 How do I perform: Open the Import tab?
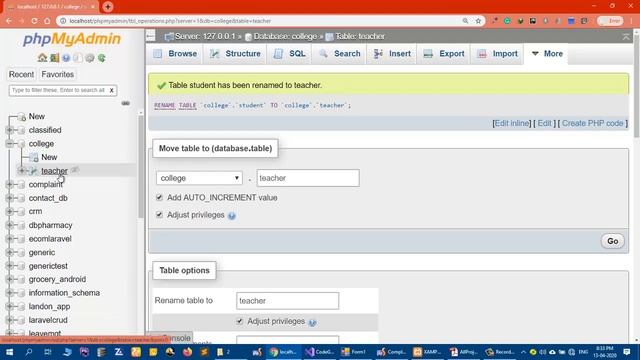click(x=498, y=54)
